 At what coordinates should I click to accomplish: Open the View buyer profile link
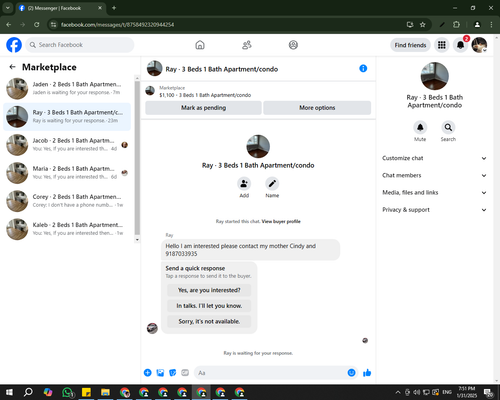[x=281, y=221]
